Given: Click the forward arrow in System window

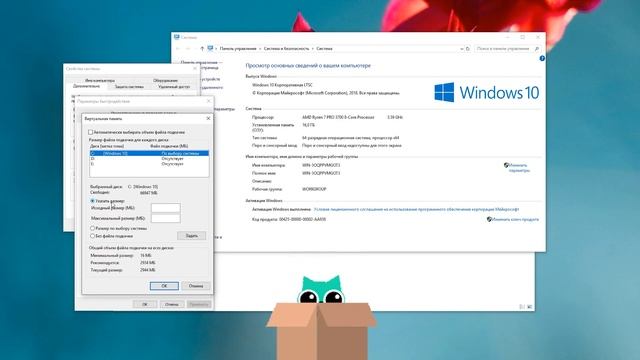Looking at the screenshot, I should click(188, 49).
